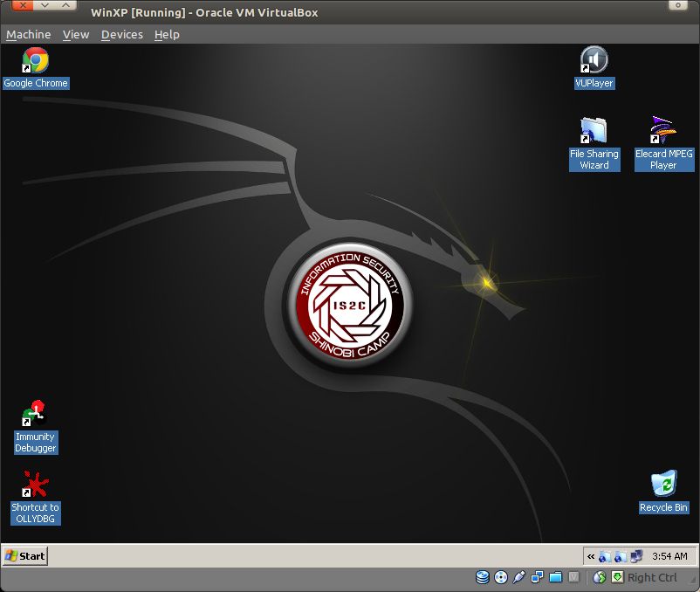Expand hidden tray icons with the chevron

click(x=591, y=556)
